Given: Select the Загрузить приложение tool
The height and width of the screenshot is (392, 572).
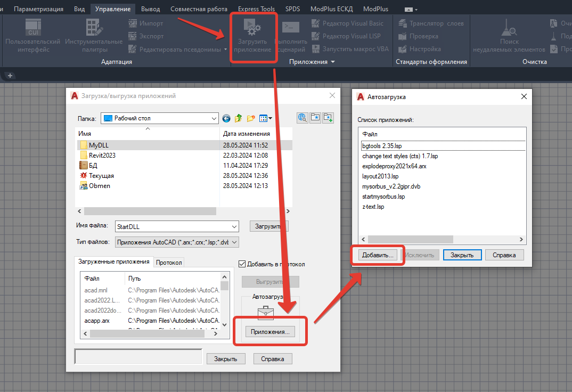Looking at the screenshot, I should tap(254, 36).
